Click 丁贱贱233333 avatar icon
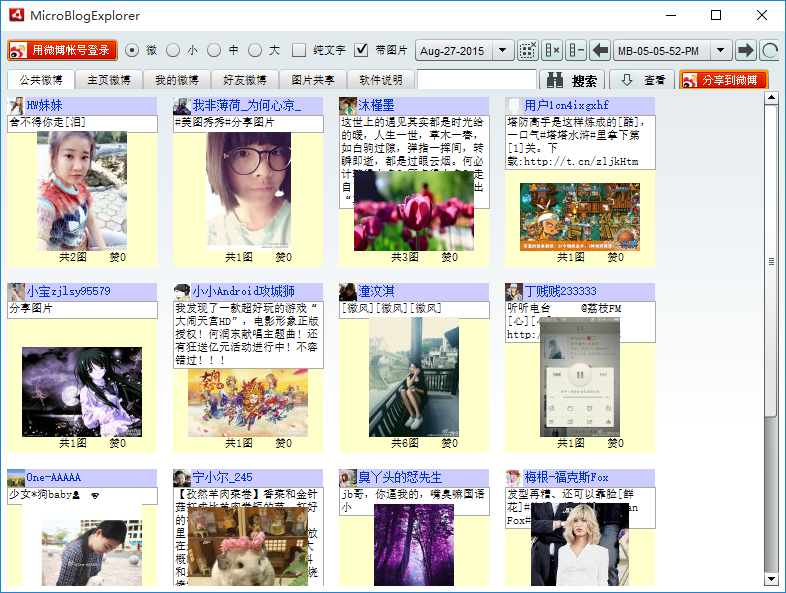Image resolution: width=786 pixels, height=593 pixels. pos(514,292)
